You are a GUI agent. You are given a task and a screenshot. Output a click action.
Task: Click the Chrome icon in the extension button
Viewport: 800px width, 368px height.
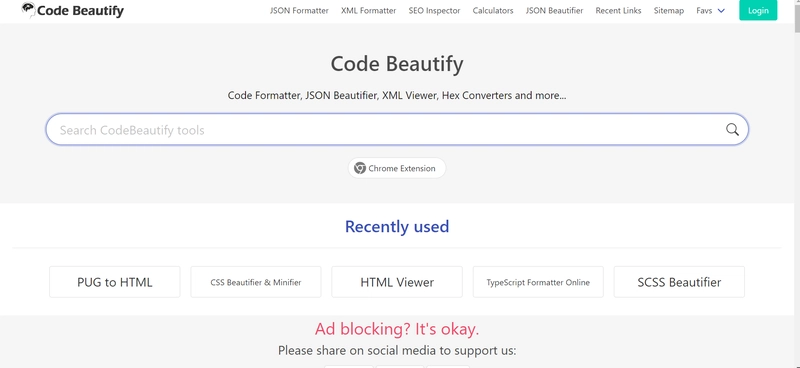point(360,168)
